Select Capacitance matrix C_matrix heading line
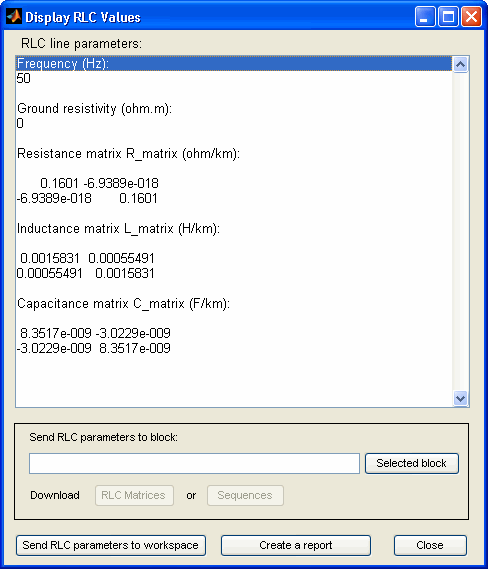488x569 pixels. 234,303
